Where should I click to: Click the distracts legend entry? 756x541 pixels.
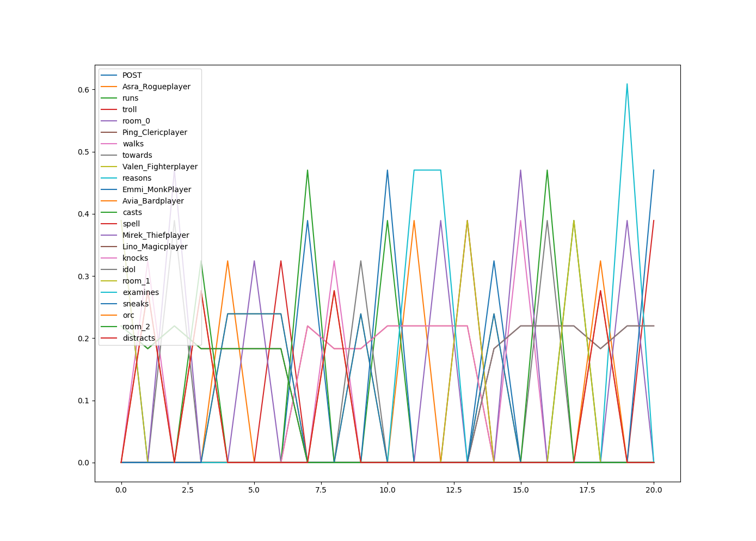(x=139, y=338)
